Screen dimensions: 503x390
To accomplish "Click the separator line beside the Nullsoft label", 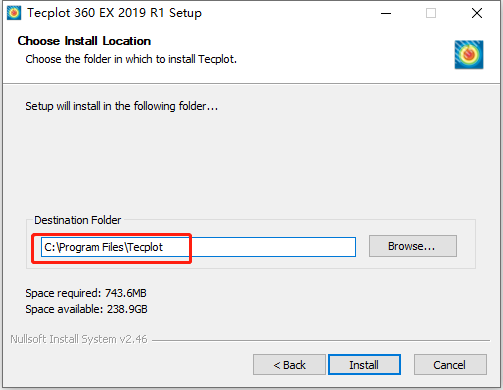I will (321, 340).
